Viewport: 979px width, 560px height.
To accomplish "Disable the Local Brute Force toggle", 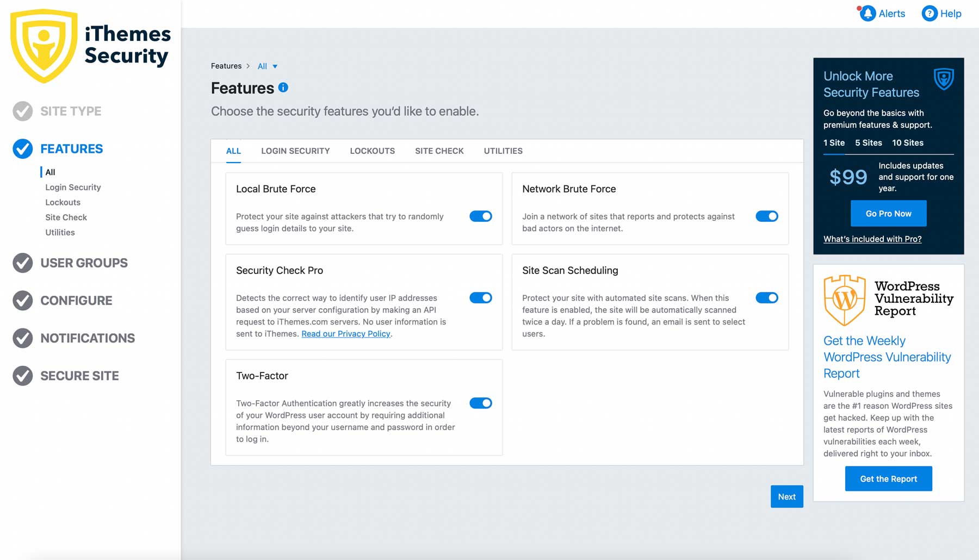I will click(x=480, y=216).
